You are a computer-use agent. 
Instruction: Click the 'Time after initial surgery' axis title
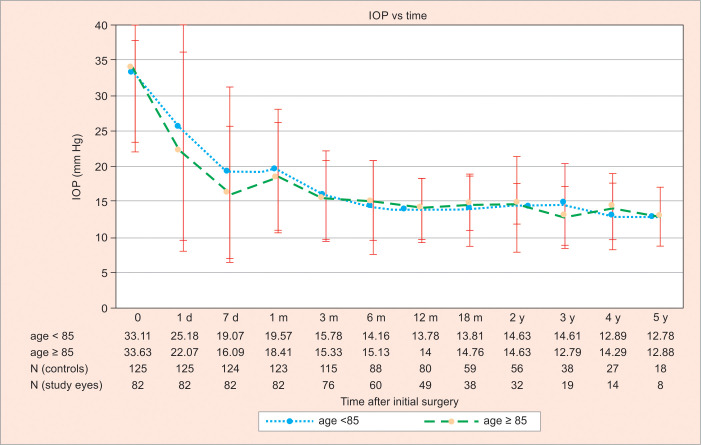pyautogui.click(x=392, y=399)
